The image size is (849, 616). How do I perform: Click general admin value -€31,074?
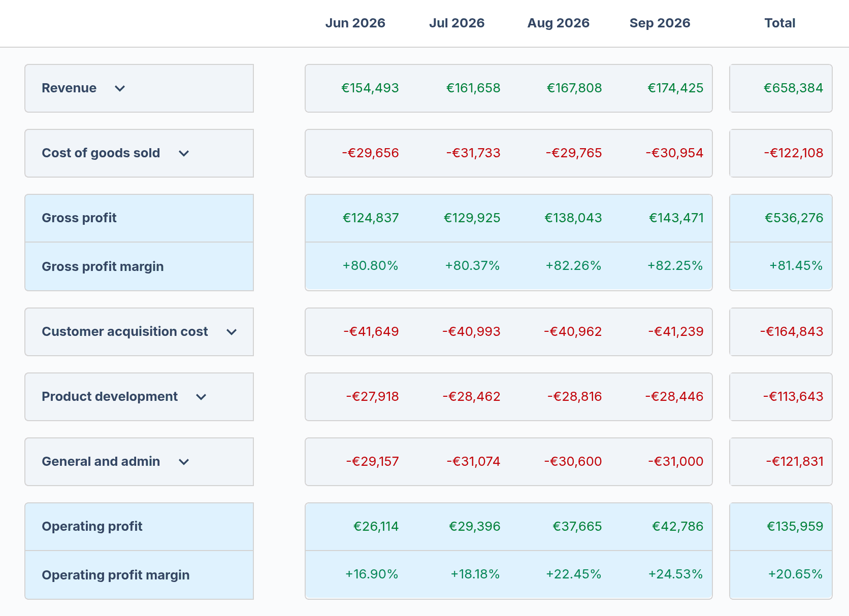(x=473, y=461)
